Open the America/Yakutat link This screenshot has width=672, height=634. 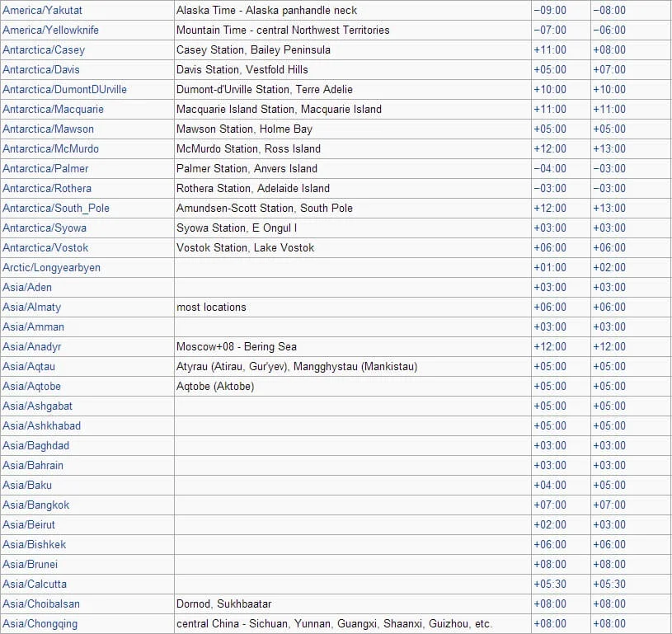click(42, 11)
